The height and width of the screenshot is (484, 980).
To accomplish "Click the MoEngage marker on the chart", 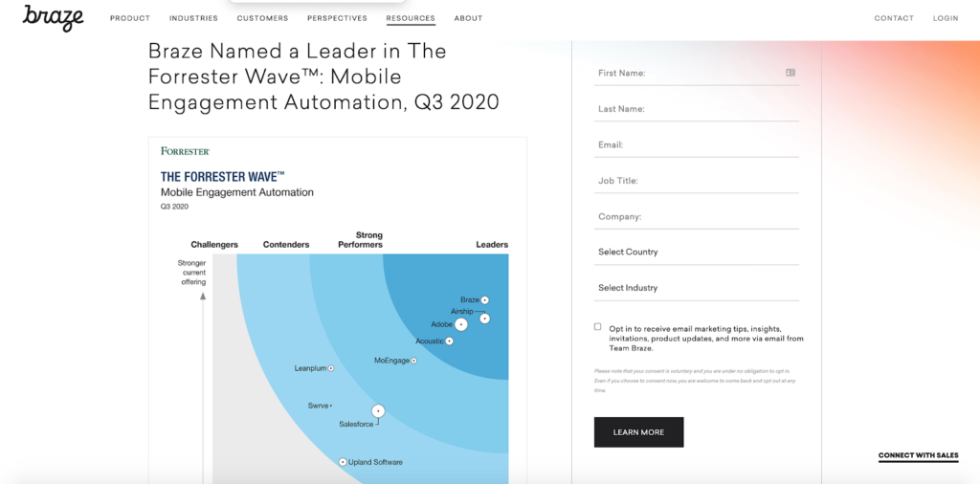I will click(413, 361).
